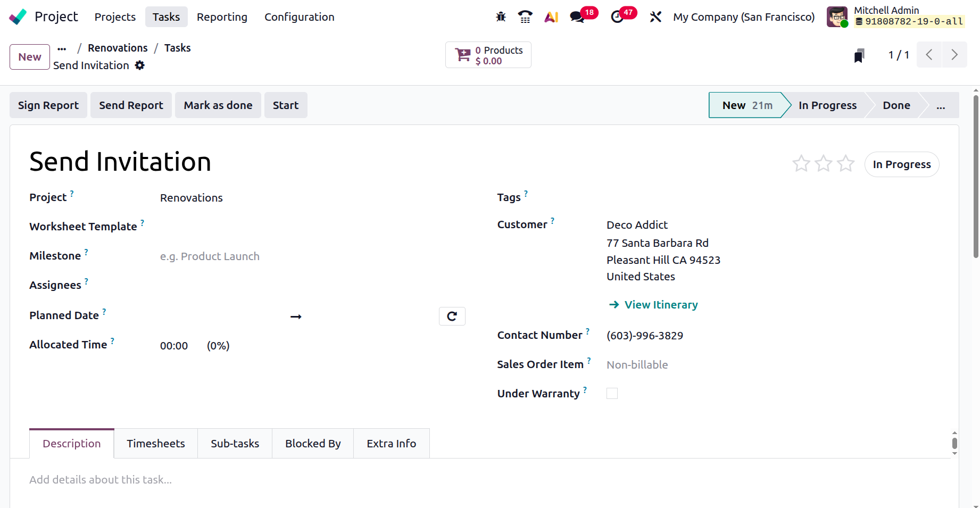Set priority to the third star

845,164
